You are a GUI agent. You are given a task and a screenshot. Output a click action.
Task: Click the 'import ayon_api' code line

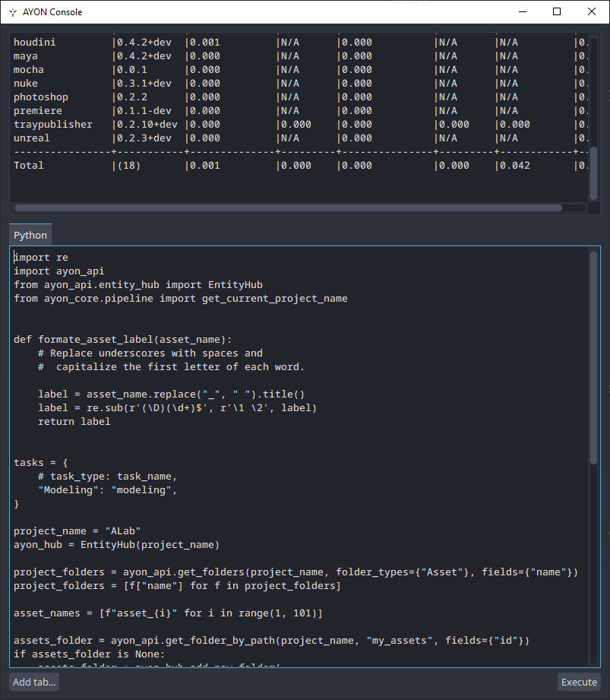pyautogui.click(x=59, y=271)
